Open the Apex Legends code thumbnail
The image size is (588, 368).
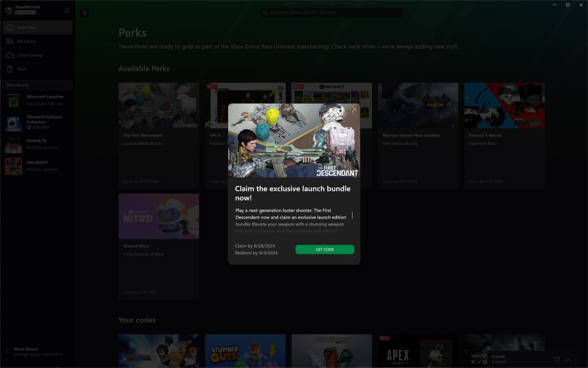tap(418, 351)
